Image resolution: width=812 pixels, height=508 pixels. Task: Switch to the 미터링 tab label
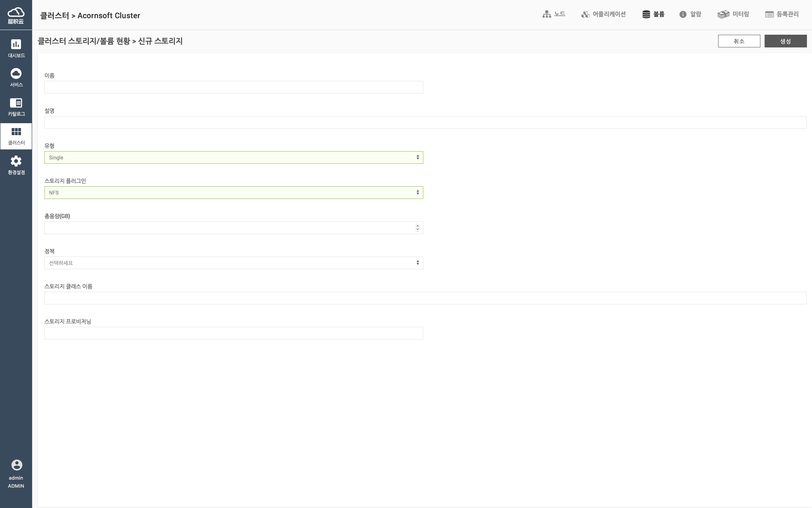pos(741,14)
